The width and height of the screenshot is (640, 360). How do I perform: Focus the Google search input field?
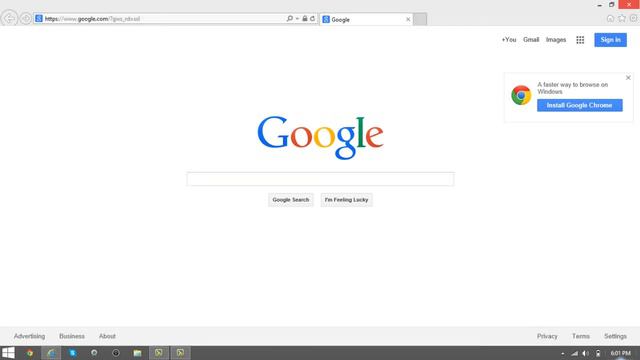[320, 179]
